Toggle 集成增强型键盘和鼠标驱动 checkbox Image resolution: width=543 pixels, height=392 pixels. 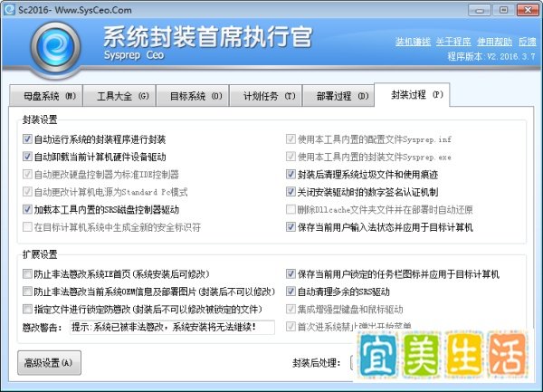coord(291,309)
